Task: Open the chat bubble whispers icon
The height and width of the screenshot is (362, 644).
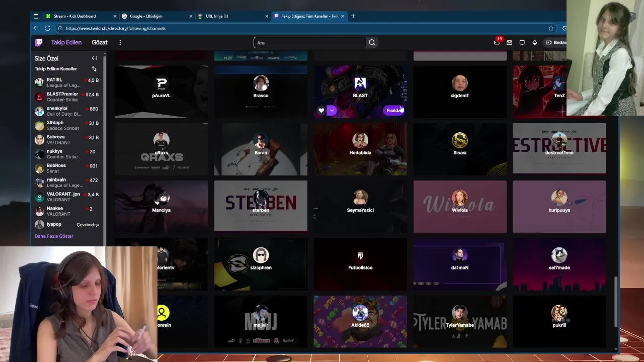Action: 522,43
